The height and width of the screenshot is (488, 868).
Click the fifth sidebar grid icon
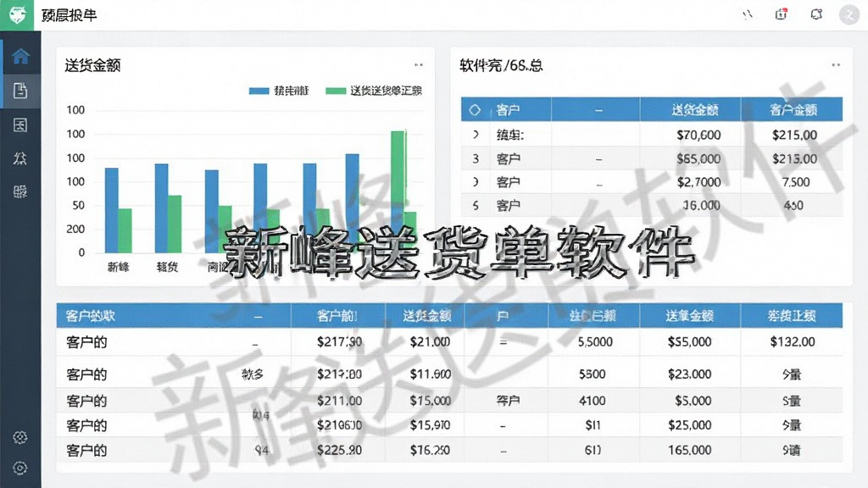20,191
